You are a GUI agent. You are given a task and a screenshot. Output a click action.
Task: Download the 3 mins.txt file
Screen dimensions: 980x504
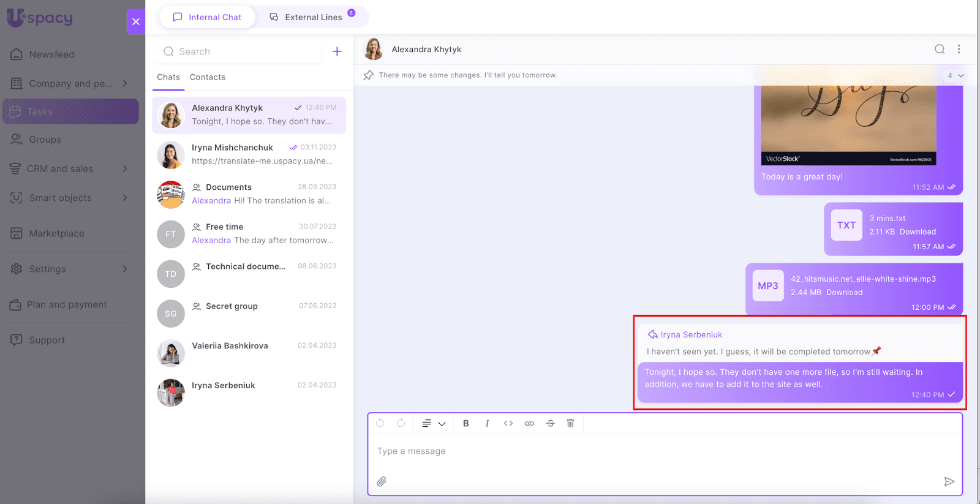tap(918, 232)
